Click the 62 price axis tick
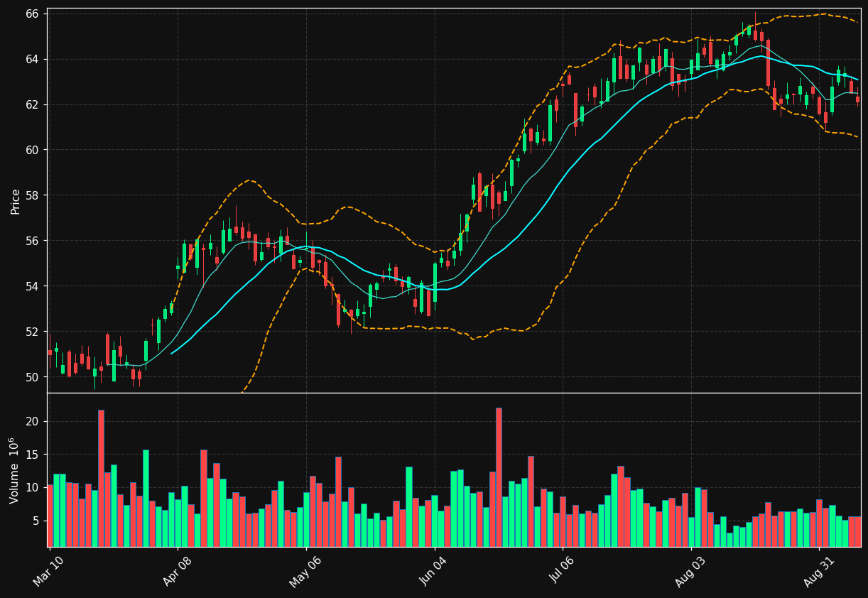 33,104
